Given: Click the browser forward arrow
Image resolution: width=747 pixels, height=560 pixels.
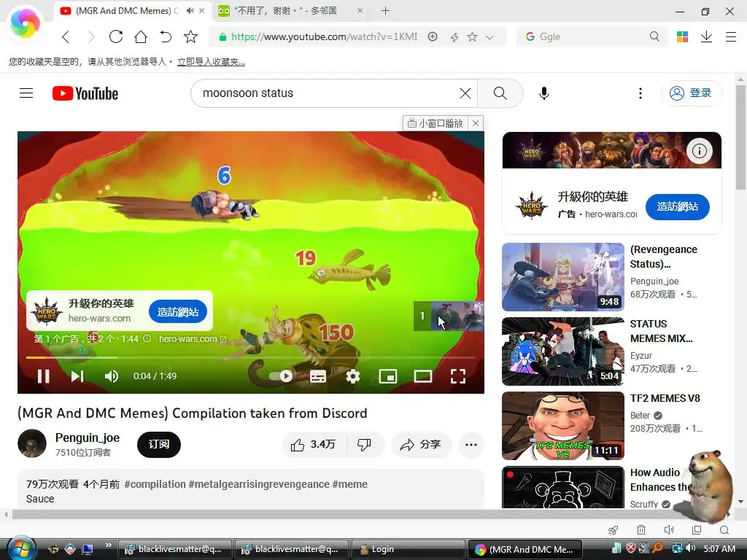Looking at the screenshot, I should [x=90, y=36].
